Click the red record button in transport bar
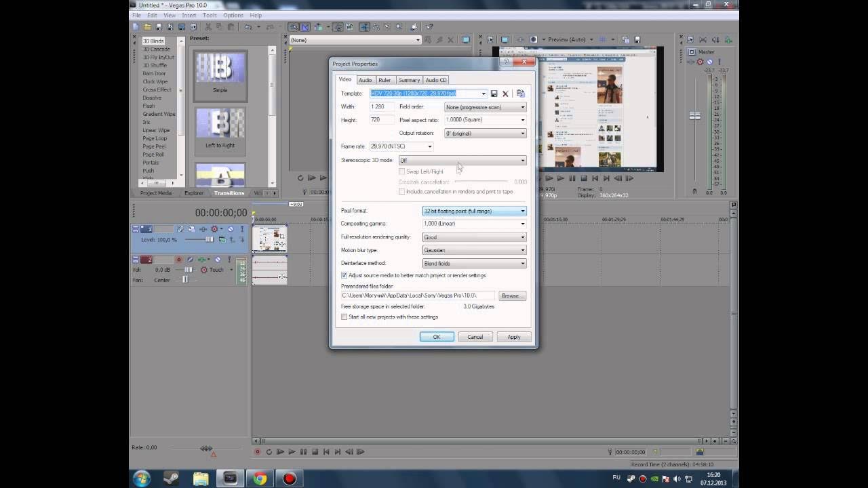 [x=257, y=451]
